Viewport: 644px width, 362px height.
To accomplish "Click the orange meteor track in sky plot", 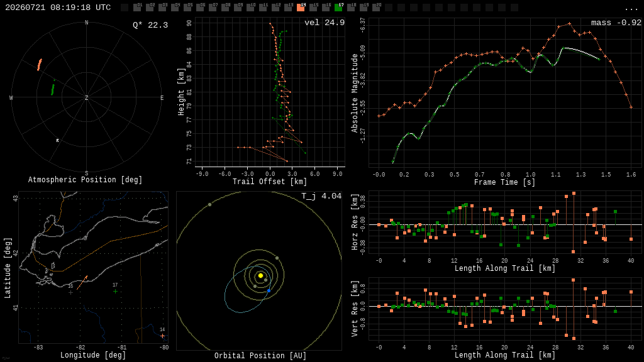I will pos(40,65).
